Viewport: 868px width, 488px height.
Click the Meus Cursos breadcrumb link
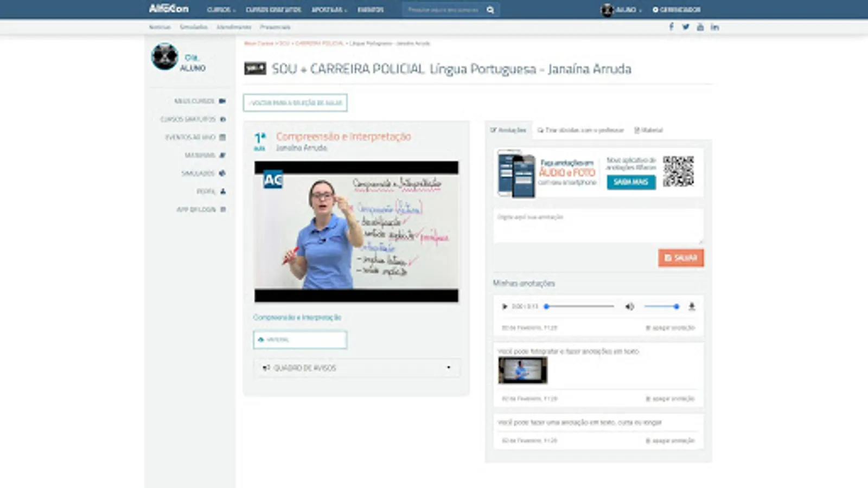click(x=259, y=43)
